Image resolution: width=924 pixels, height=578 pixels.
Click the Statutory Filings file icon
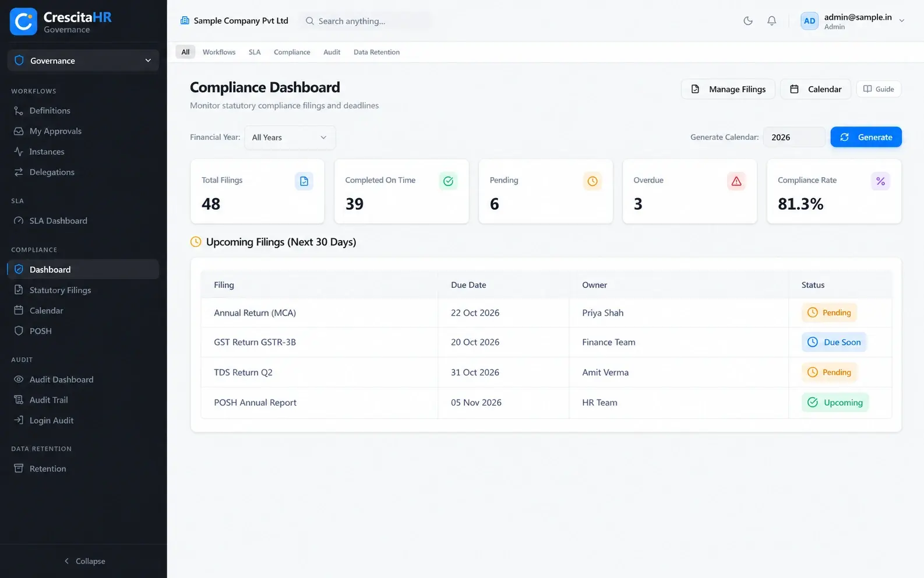(x=19, y=290)
